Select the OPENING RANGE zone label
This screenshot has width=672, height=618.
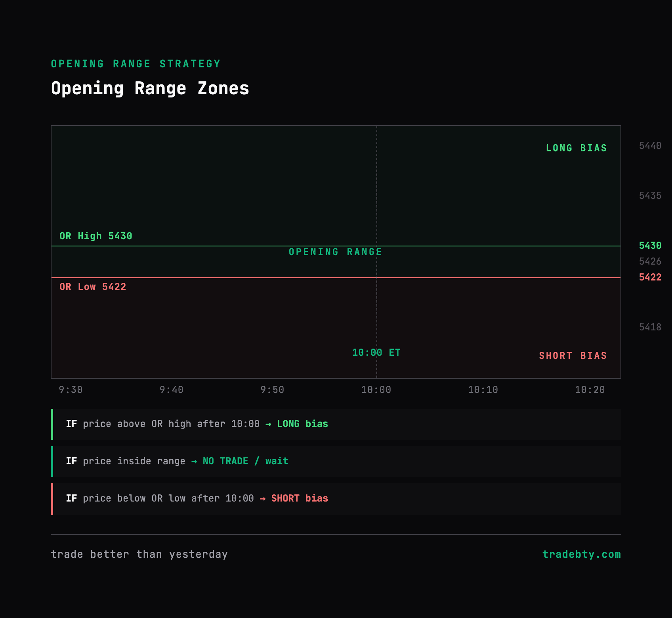point(335,252)
